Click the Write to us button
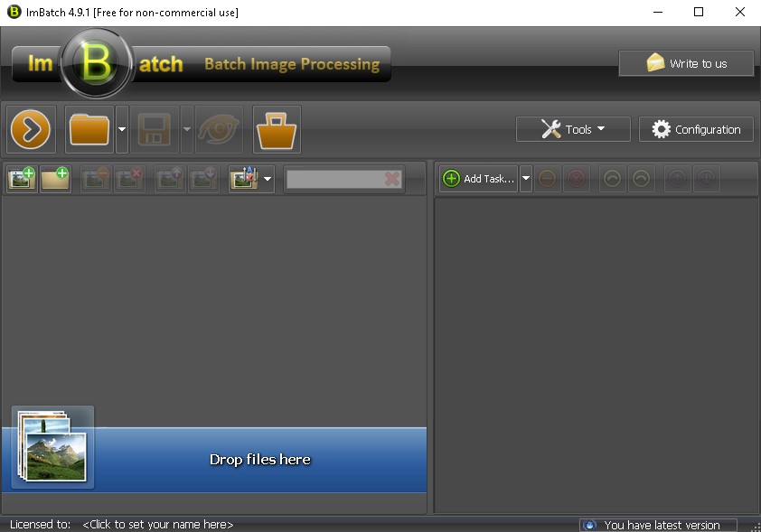 [x=686, y=63]
